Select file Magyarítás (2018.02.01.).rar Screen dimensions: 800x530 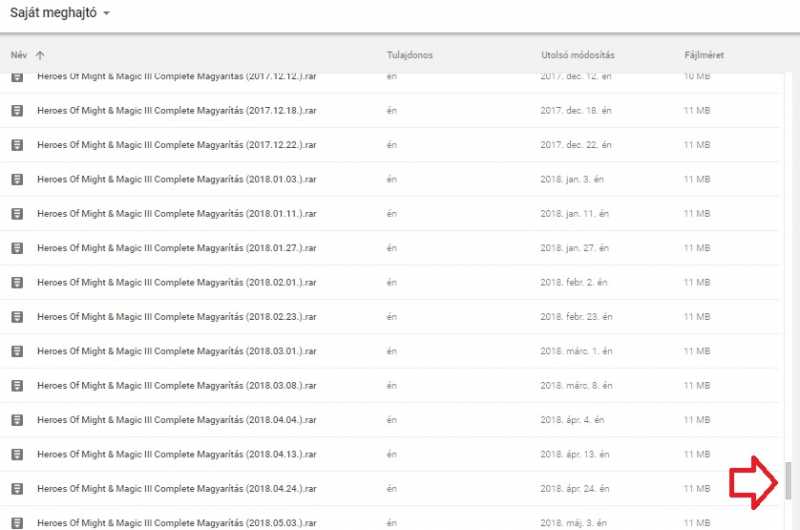tap(177, 282)
